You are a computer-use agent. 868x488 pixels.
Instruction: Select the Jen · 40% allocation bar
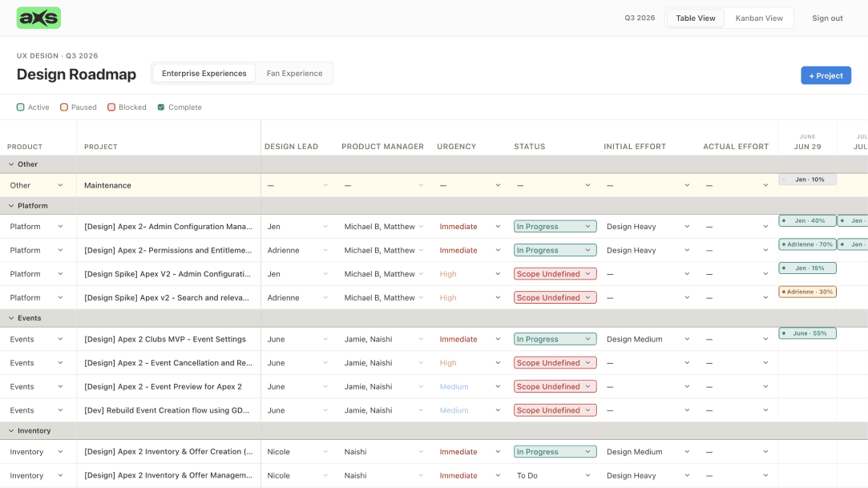807,220
